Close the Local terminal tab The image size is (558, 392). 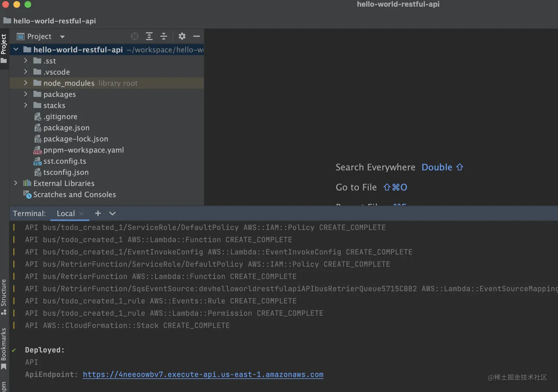click(x=81, y=213)
